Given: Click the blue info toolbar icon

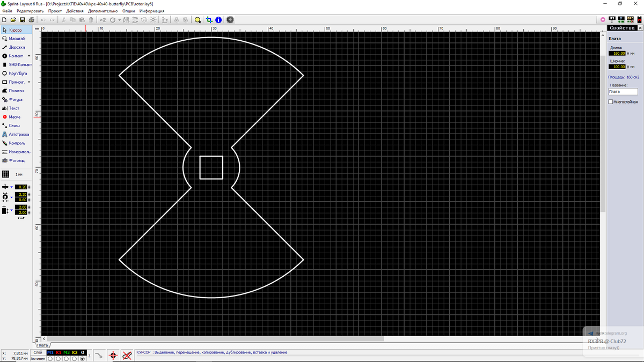Looking at the screenshot, I should tap(218, 20).
